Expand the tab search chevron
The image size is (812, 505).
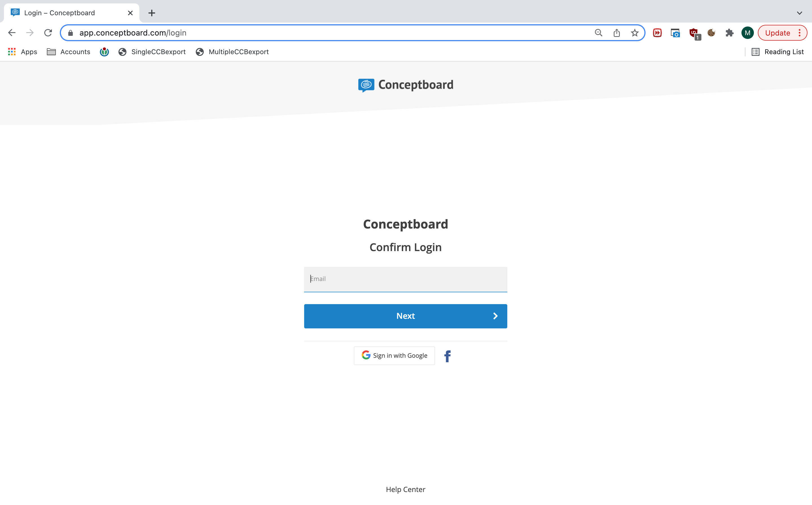[799, 13]
